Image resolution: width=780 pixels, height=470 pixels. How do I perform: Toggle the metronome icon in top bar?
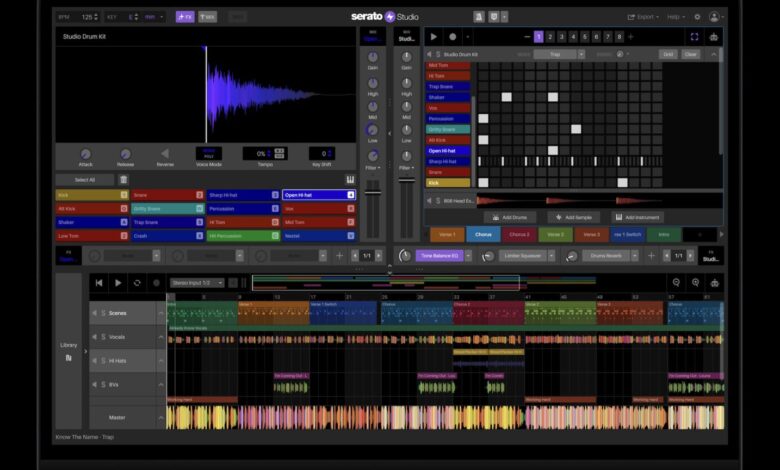pyautogui.click(x=479, y=17)
